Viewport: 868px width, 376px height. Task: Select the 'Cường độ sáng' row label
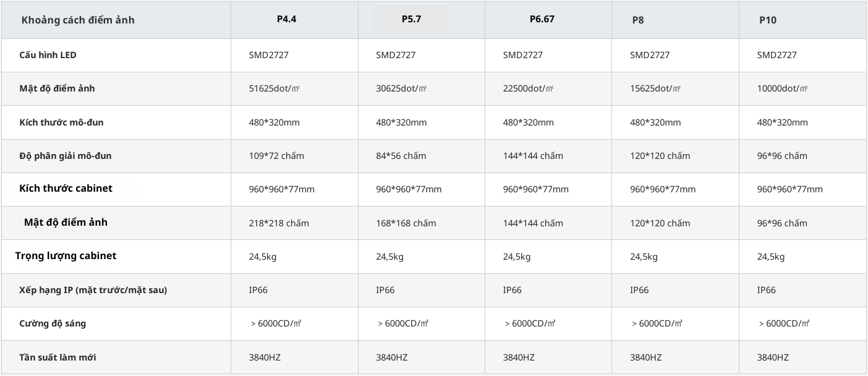pos(53,323)
